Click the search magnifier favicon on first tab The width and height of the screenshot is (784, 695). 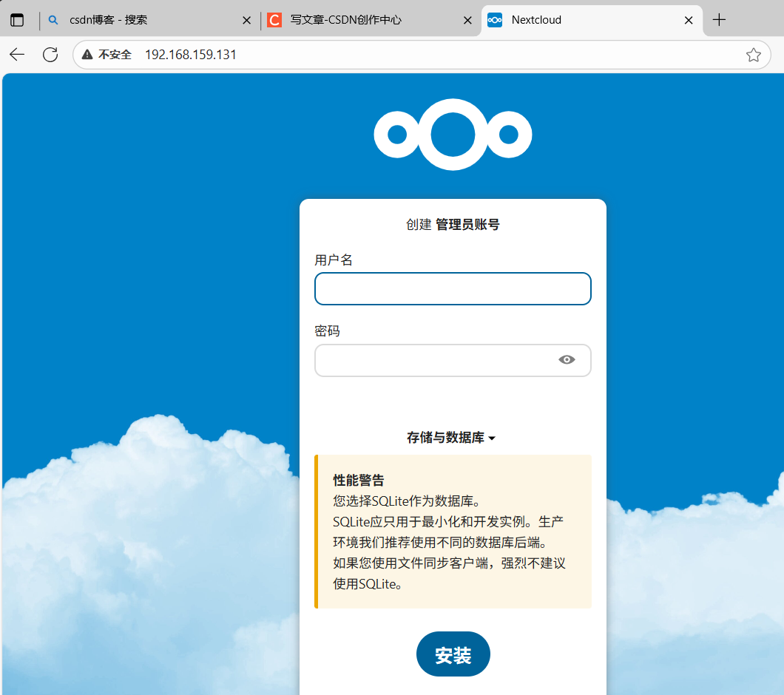(53, 20)
